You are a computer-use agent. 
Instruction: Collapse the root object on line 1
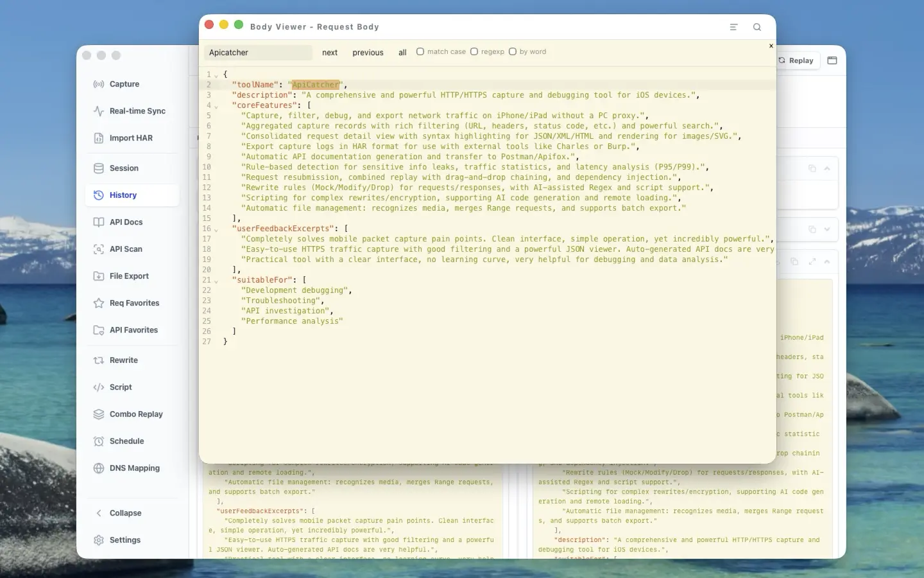pyautogui.click(x=216, y=75)
